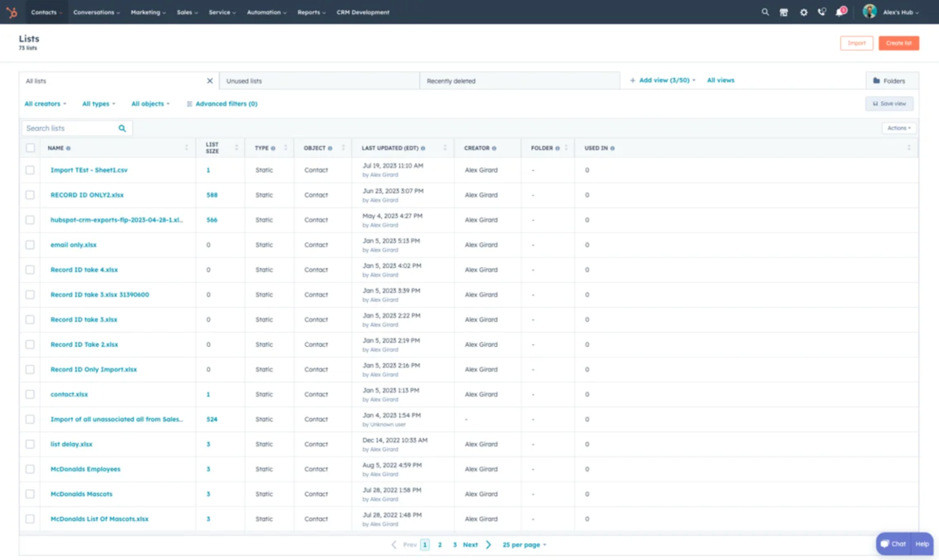The image size is (939, 560).
Task: Open Advanced filters (0)
Action: pyautogui.click(x=222, y=104)
